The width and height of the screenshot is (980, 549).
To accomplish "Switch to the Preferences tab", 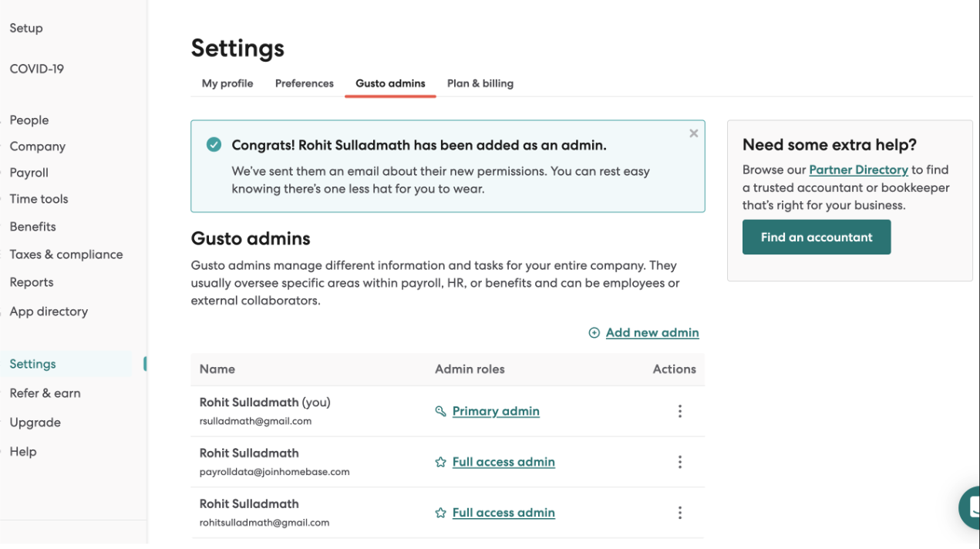I will (x=304, y=83).
